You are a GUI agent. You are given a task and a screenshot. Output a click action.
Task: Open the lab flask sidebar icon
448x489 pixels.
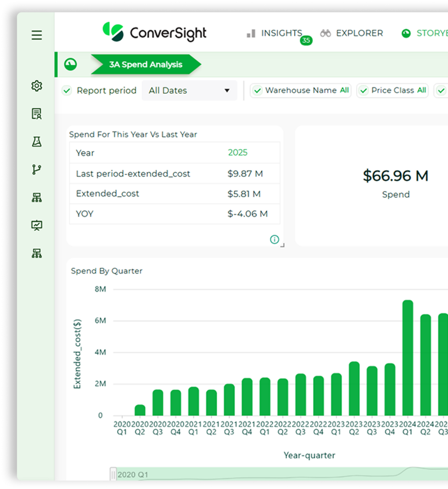pos(37,142)
